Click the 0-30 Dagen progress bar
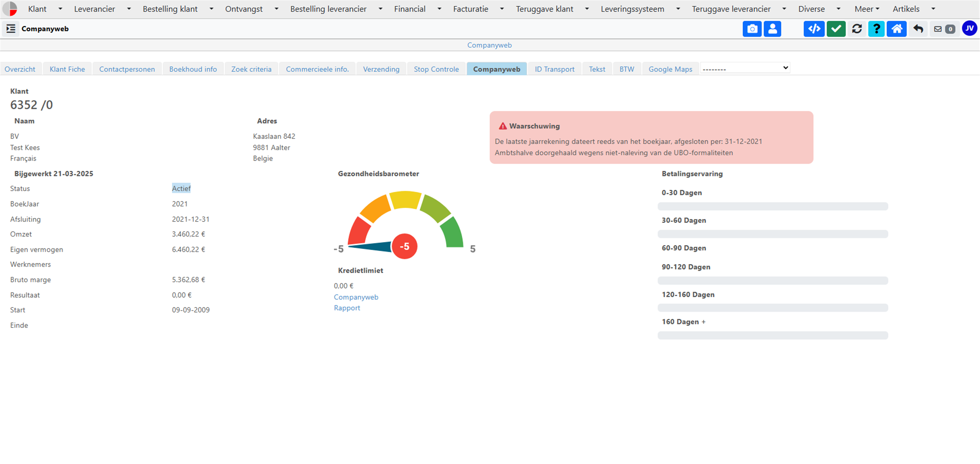The image size is (980, 464). click(772, 206)
